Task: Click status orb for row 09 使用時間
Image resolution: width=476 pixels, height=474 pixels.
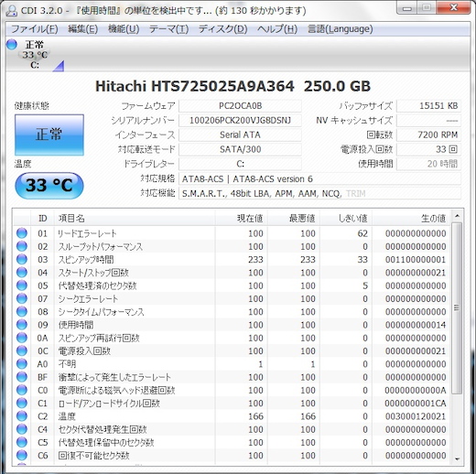Action: (22, 325)
